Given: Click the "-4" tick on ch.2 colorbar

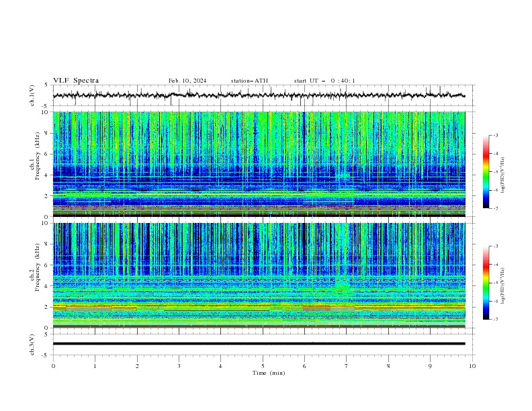Looking at the screenshot, I should coord(495,265).
